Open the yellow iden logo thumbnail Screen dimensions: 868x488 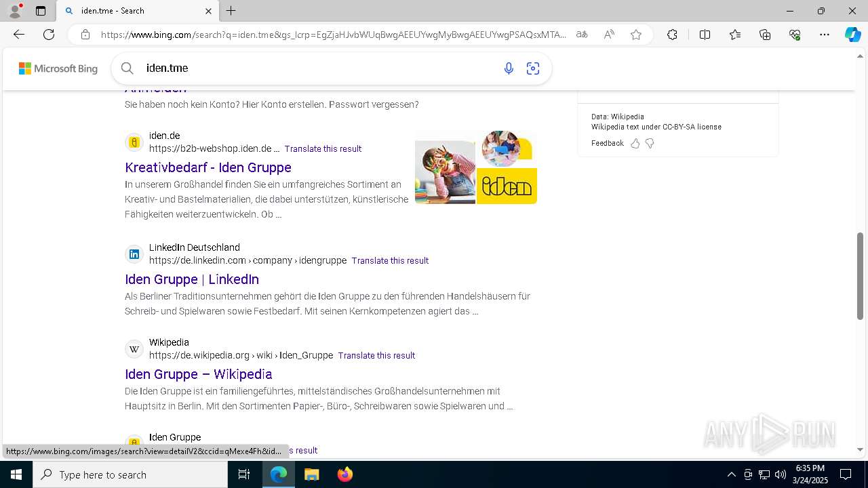pos(507,186)
